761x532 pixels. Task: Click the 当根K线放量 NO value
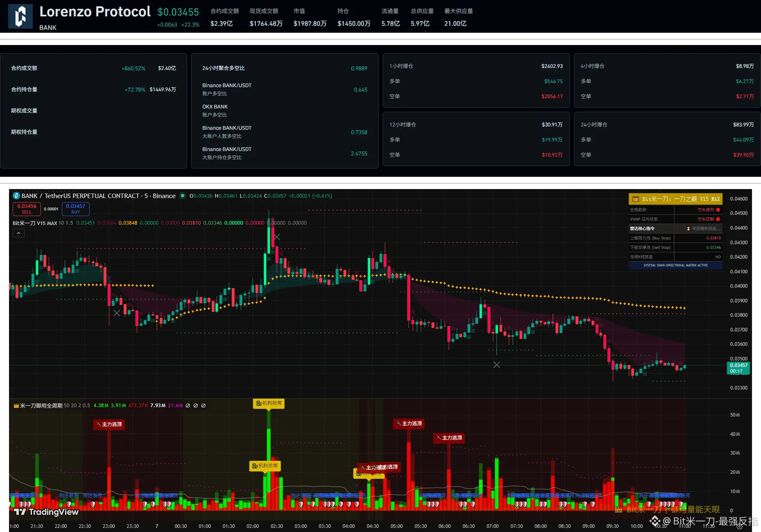point(718,257)
